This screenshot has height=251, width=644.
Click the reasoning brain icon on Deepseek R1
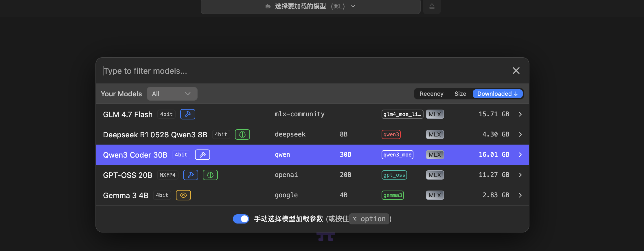click(x=242, y=134)
